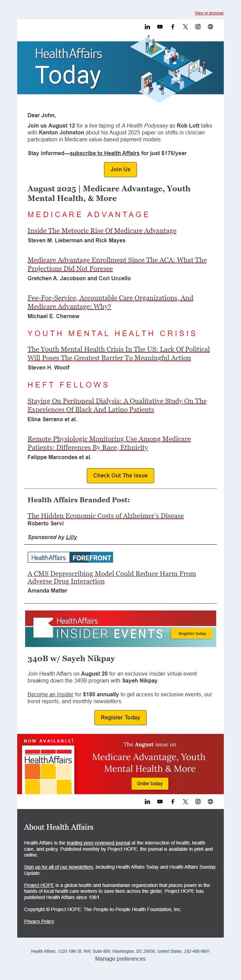The width and height of the screenshot is (241, 980).
Task: Open the X (Twitter) icon in the header
Action: [x=185, y=27]
